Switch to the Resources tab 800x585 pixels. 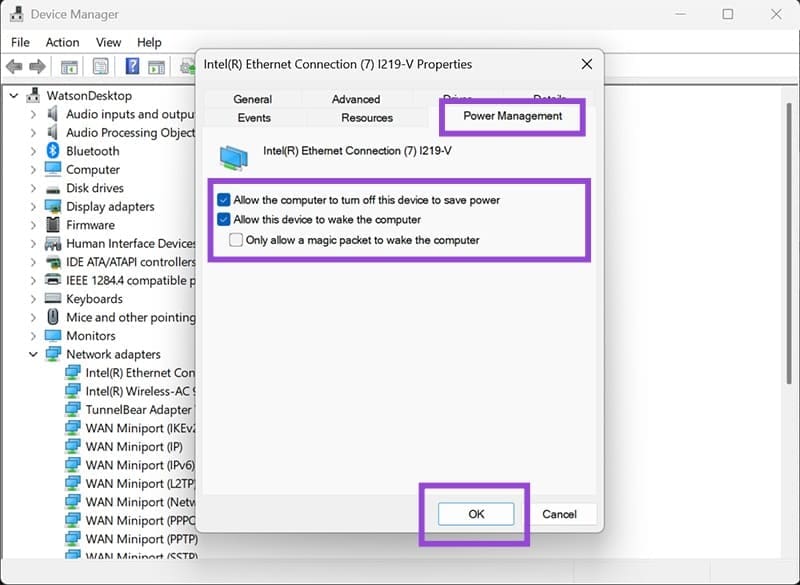pyautogui.click(x=367, y=118)
